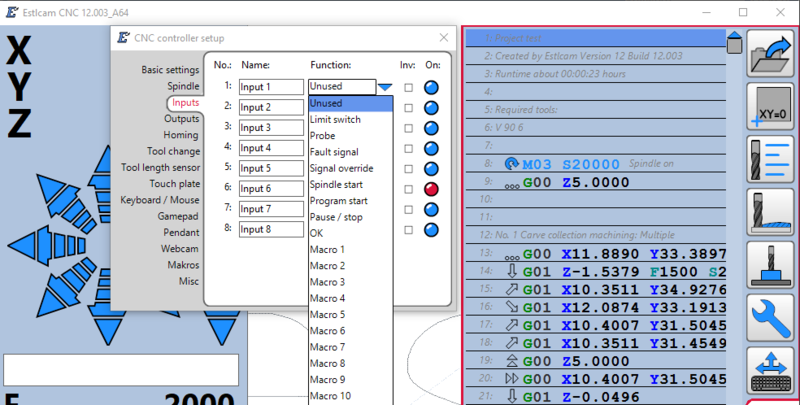Open the Basic settings tab
This screenshot has width=800, height=405.
[170, 70]
